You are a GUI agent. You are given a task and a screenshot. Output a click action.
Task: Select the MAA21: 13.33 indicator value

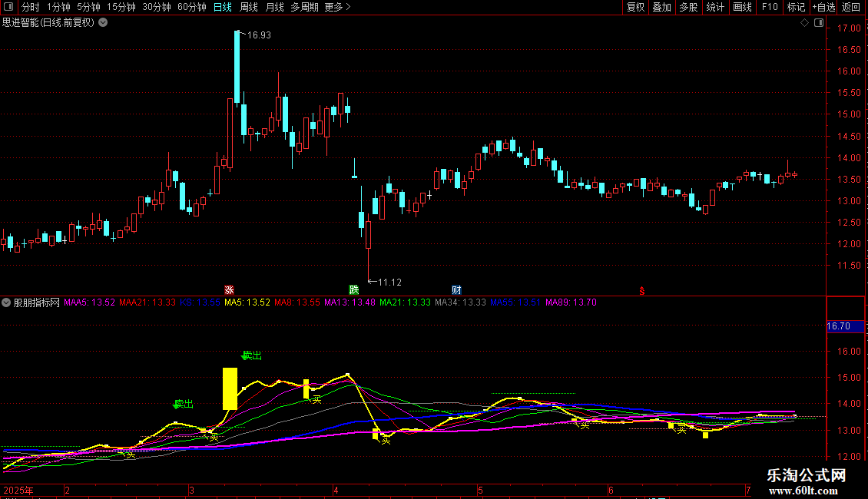147,302
